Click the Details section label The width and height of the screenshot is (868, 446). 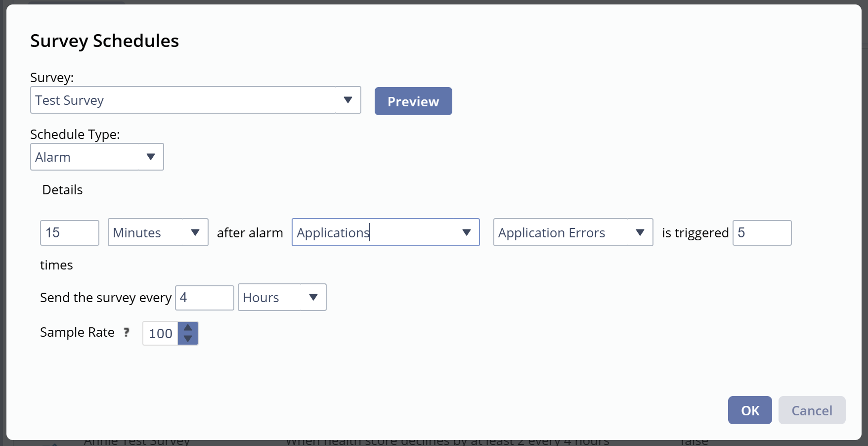coord(62,190)
